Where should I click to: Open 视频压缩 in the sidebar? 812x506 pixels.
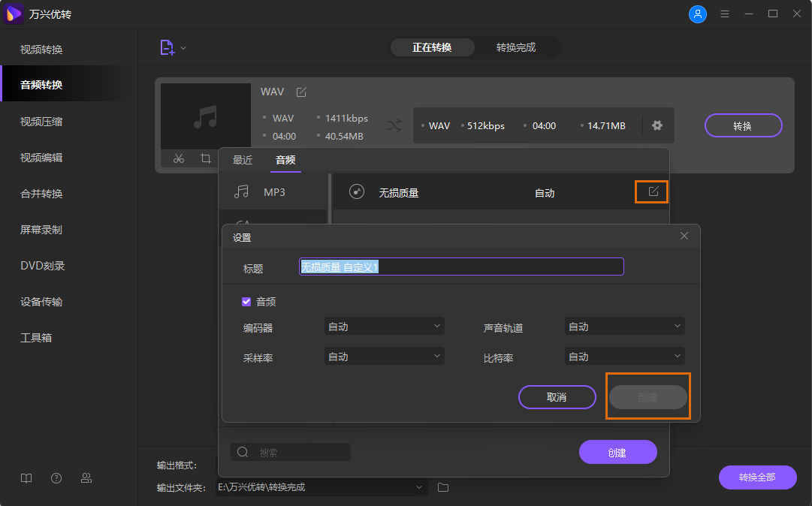tap(41, 122)
